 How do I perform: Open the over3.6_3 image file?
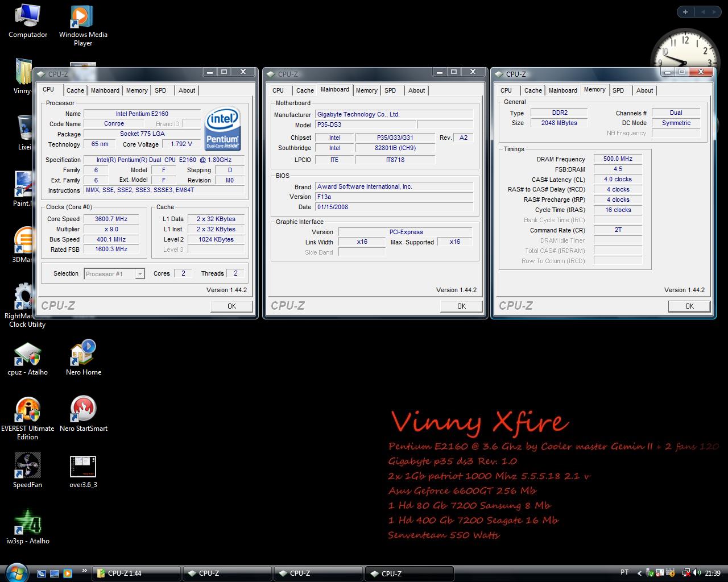(83, 472)
